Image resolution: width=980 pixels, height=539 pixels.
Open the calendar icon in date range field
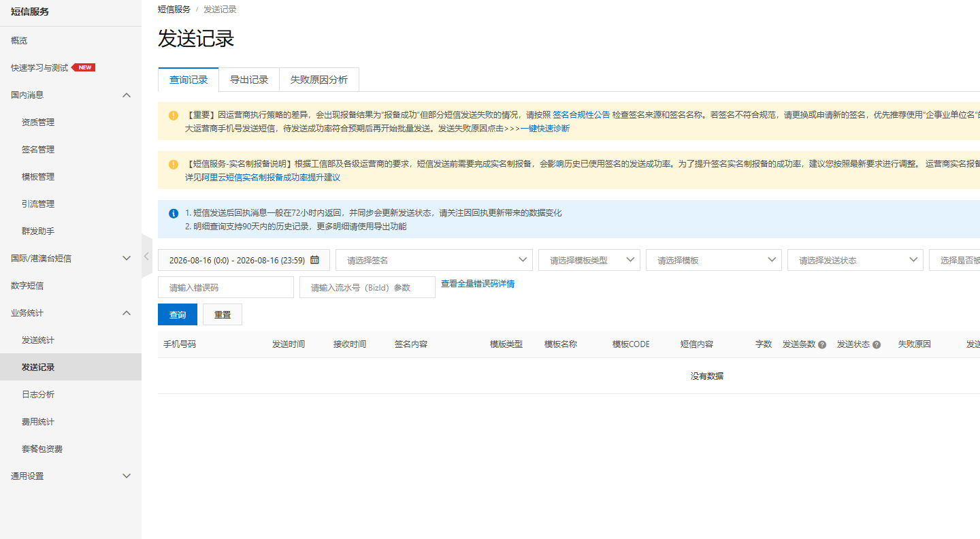[314, 260]
